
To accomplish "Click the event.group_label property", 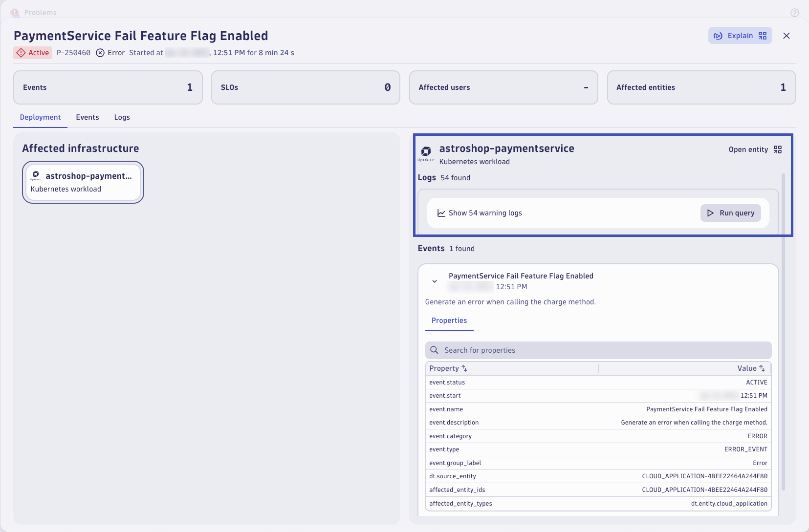I will pos(455,463).
